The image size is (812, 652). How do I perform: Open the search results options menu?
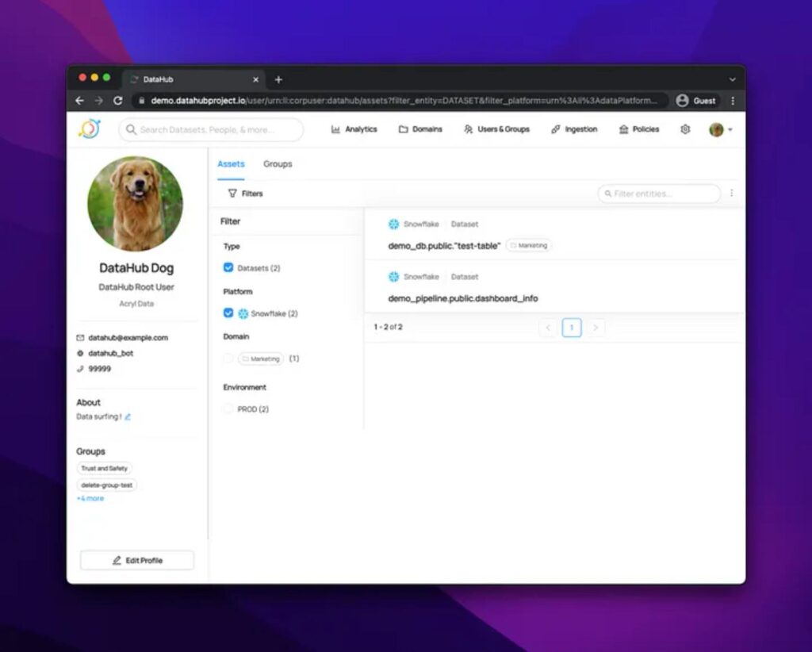point(732,193)
